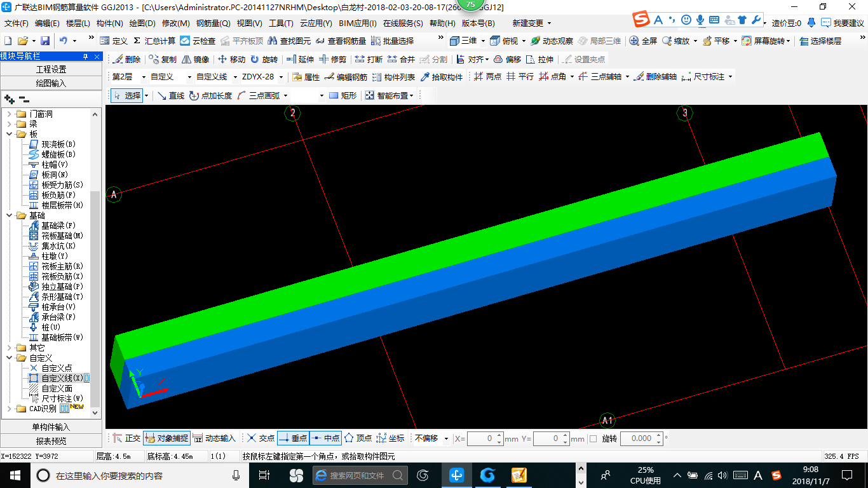Viewport: 868px width, 488px height.
Task: Open 属性 (properties) panel
Action: pos(306,77)
